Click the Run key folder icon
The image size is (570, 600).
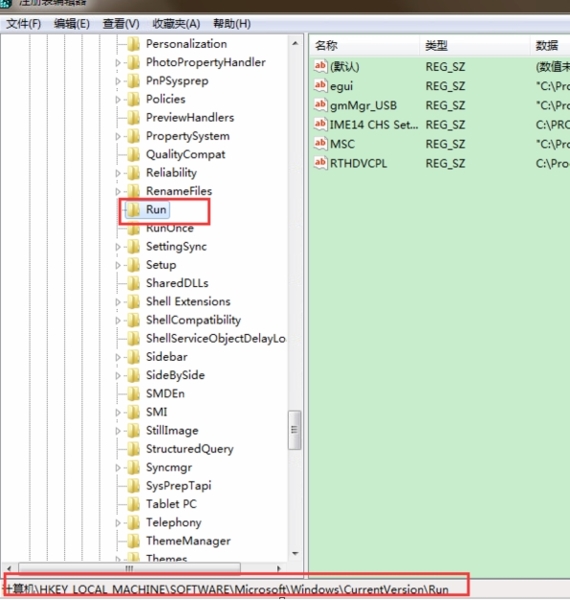coord(134,210)
